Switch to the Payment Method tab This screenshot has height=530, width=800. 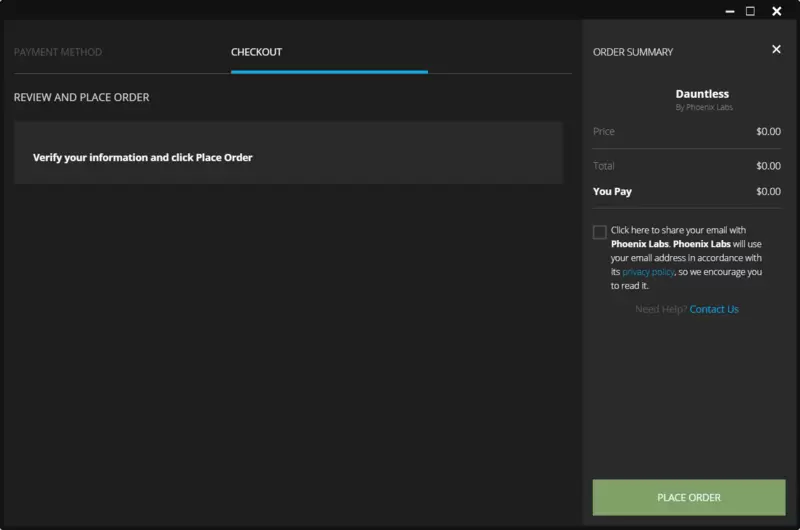pyautogui.click(x=58, y=52)
